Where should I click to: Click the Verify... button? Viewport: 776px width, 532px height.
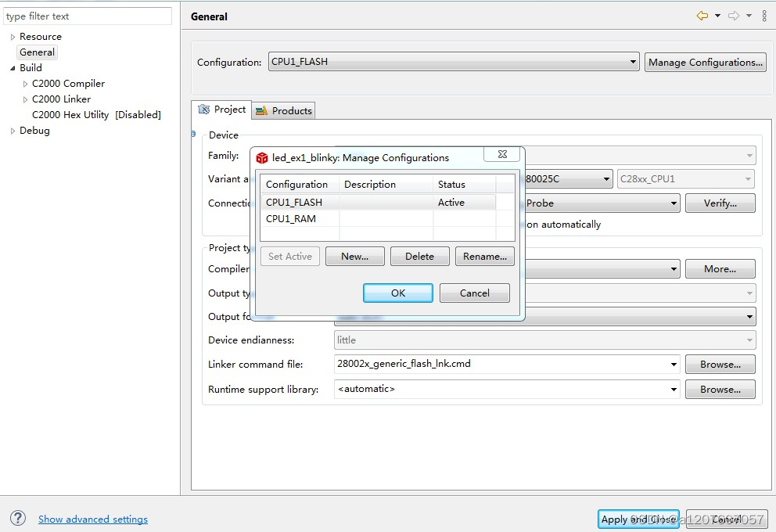tap(720, 203)
